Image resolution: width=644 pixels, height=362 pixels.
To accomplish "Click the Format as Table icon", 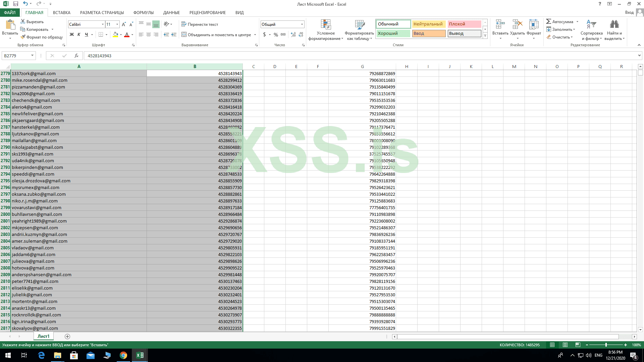I will pos(359,25).
